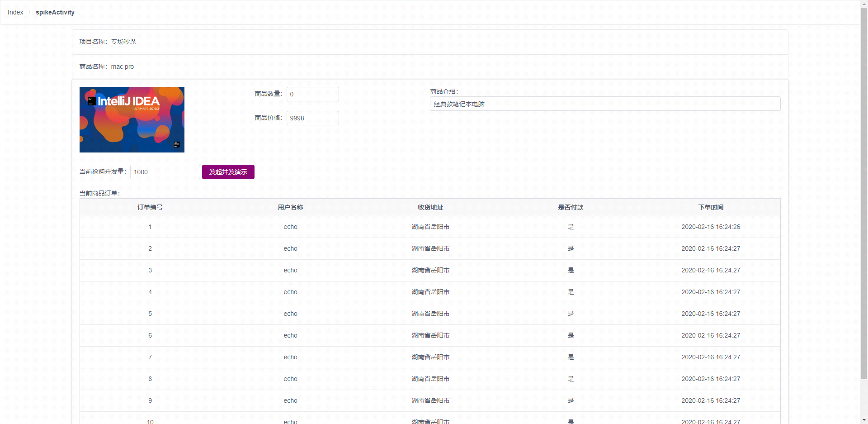Select the spikeActivity breadcrumb item
868x424 pixels.
click(x=55, y=12)
